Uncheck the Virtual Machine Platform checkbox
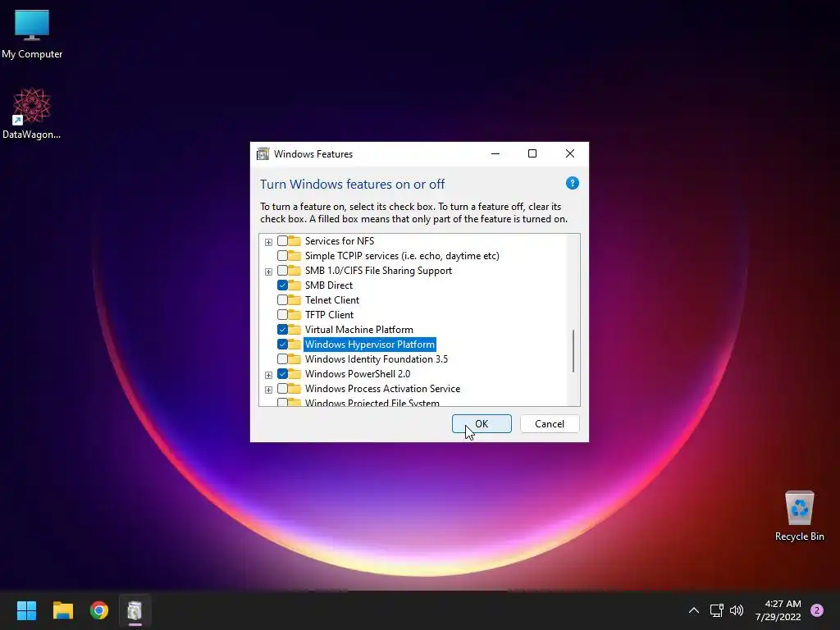The height and width of the screenshot is (630, 840). pos(282,330)
